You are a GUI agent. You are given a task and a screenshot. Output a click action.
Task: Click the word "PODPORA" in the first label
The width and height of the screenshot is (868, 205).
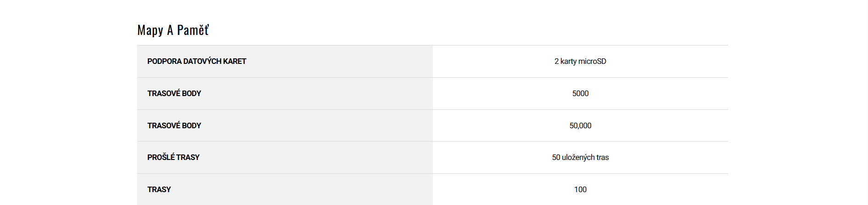(164, 61)
